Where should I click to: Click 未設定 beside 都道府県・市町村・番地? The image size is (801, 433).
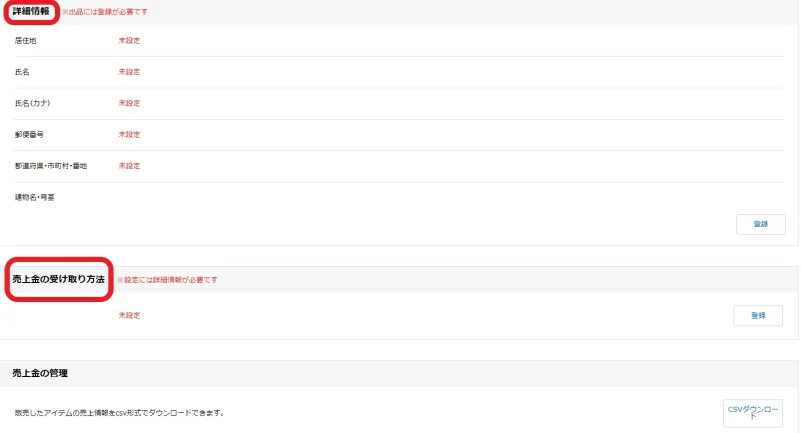pos(129,165)
